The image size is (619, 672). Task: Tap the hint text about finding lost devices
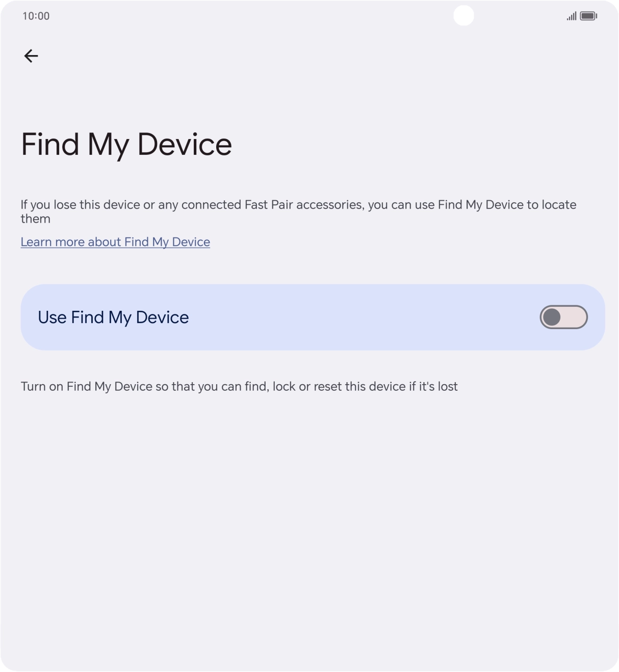[x=239, y=386]
